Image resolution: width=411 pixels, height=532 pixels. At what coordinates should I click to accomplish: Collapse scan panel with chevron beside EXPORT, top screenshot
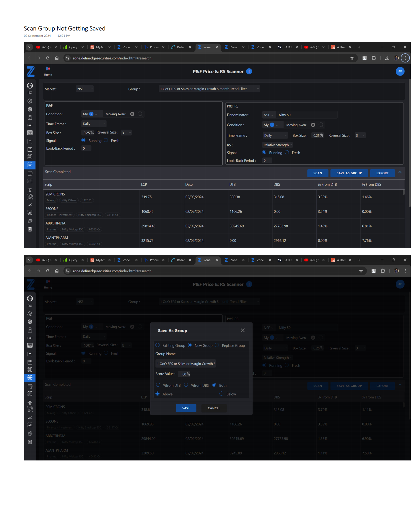click(x=400, y=172)
